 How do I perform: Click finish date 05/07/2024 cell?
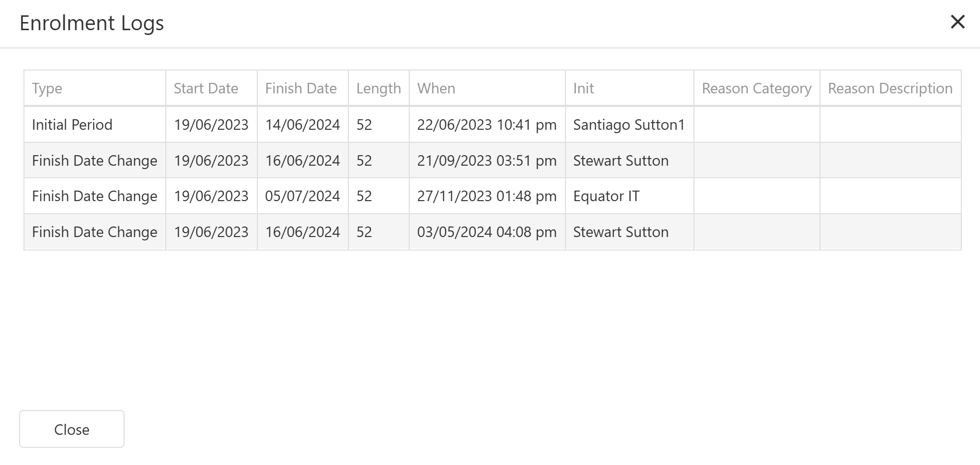click(x=302, y=196)
